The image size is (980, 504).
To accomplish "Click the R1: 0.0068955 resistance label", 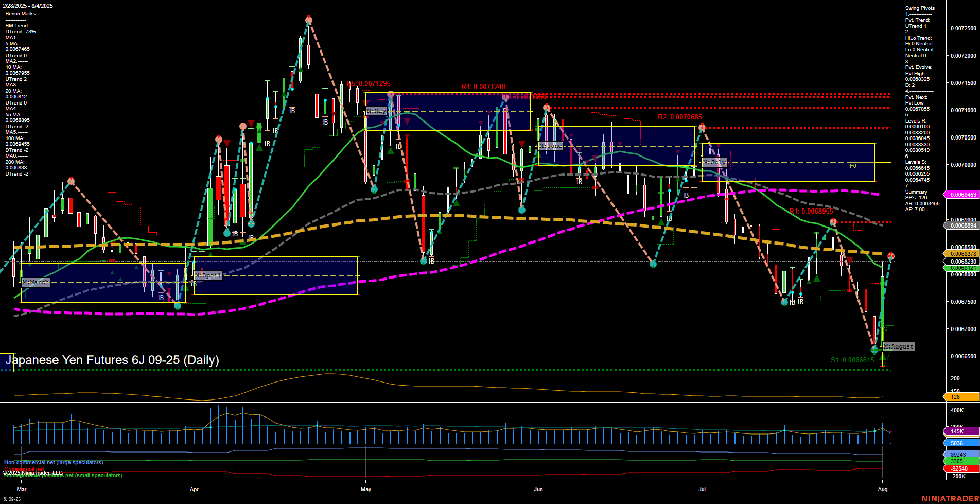I will (x=811, y=212).
